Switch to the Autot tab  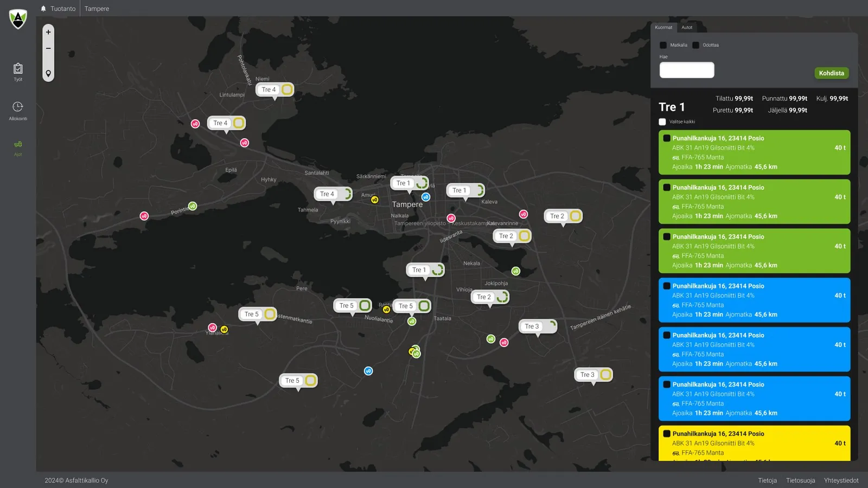point(687,28)
